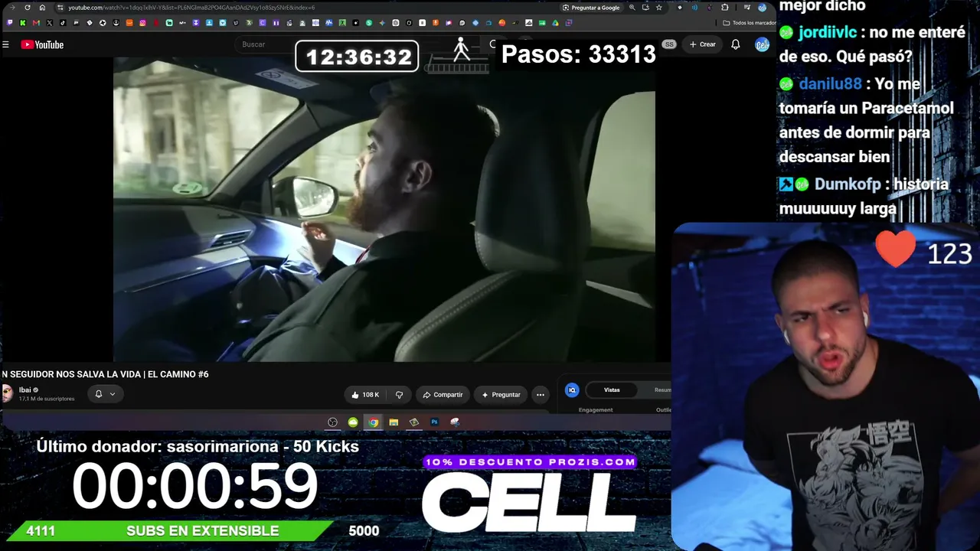The height and width of the screenshot is (551, 980).
Task: Expand the subscription options chevron
Action: pyautogui.click(x=113, y=394)
